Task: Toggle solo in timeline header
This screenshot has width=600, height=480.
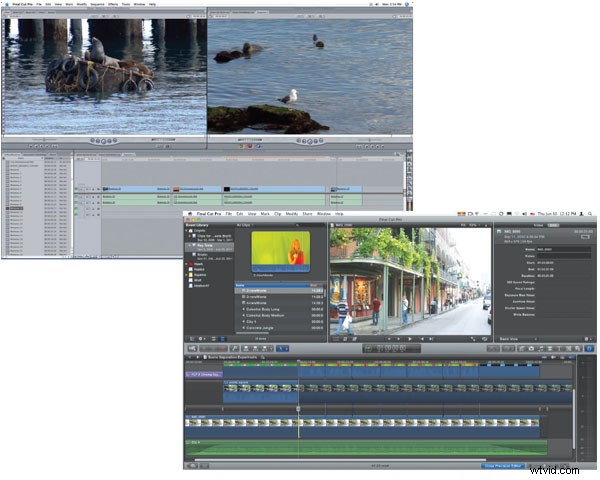Action: (562, 358)
